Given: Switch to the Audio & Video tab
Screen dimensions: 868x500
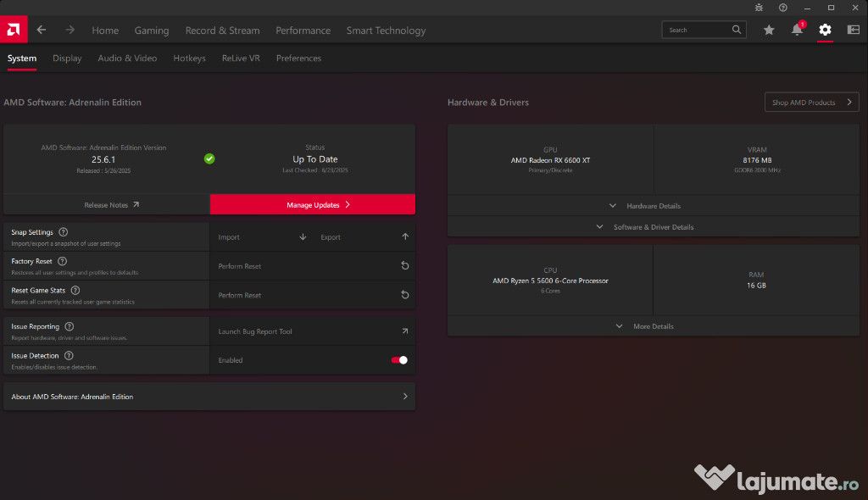Looking at the screenshot, I should [x=127, y=58].
